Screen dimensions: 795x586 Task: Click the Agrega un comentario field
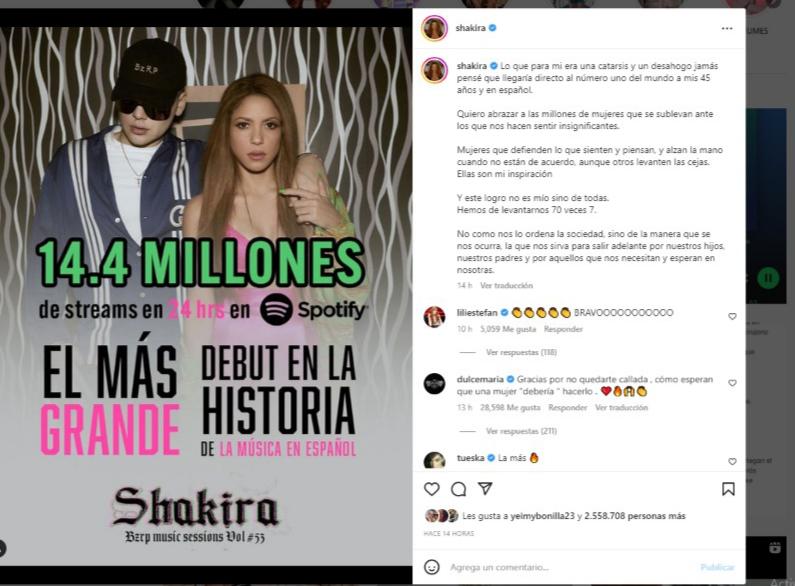tap(570, 567)
